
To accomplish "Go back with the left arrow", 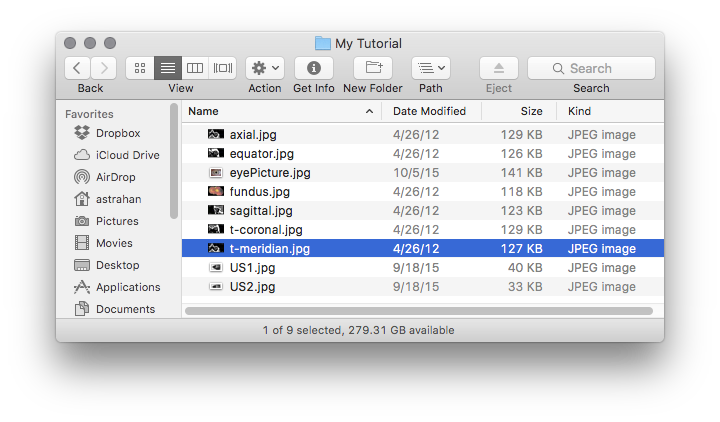I will click(x=77, y=68).
